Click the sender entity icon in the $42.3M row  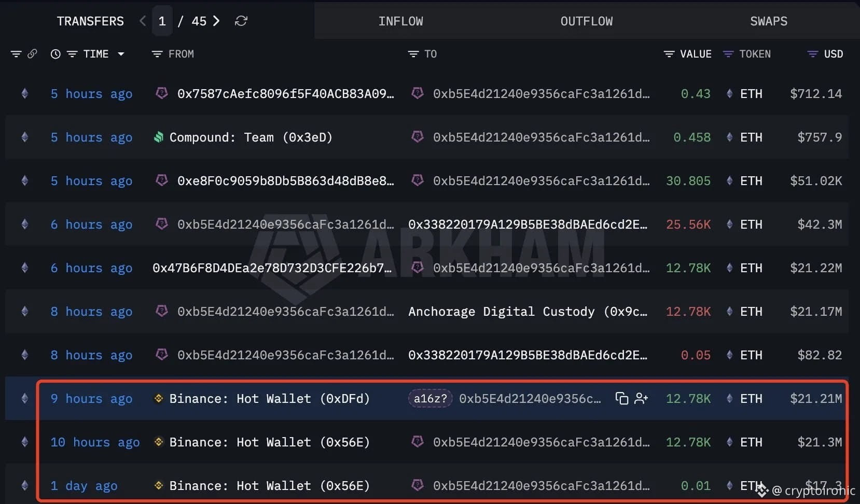click(162, 224)
